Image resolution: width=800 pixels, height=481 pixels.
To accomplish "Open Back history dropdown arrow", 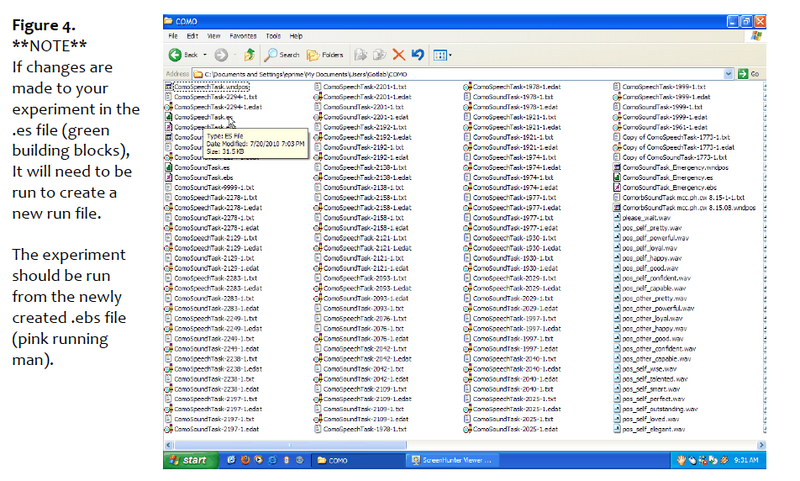I will (x=205, y=55).
